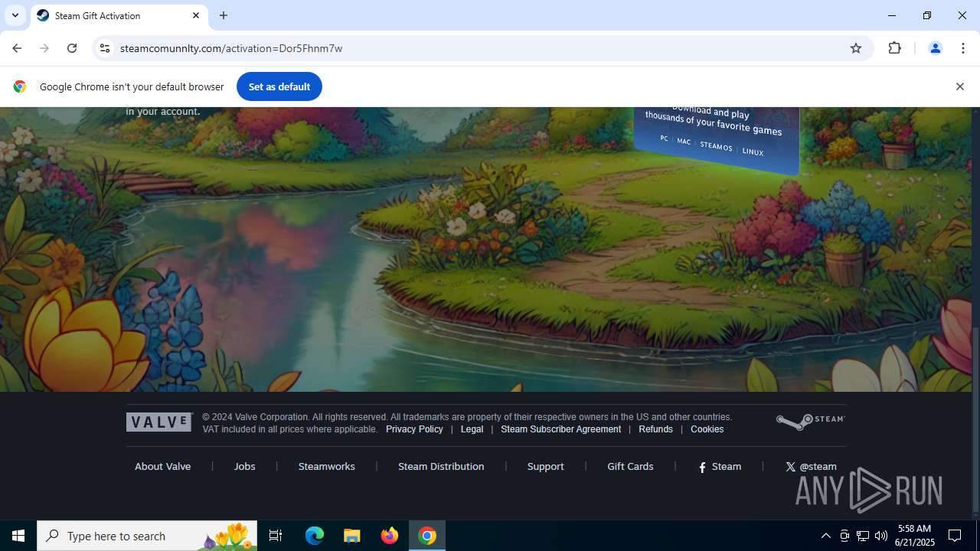Open the Privacy Policy link
Viewport: 980px width, 551px height.
click(x=414, y=429)
